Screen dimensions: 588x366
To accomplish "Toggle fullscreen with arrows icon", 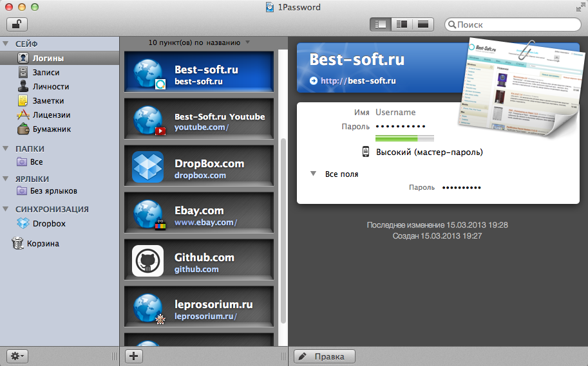I will 581,6.
